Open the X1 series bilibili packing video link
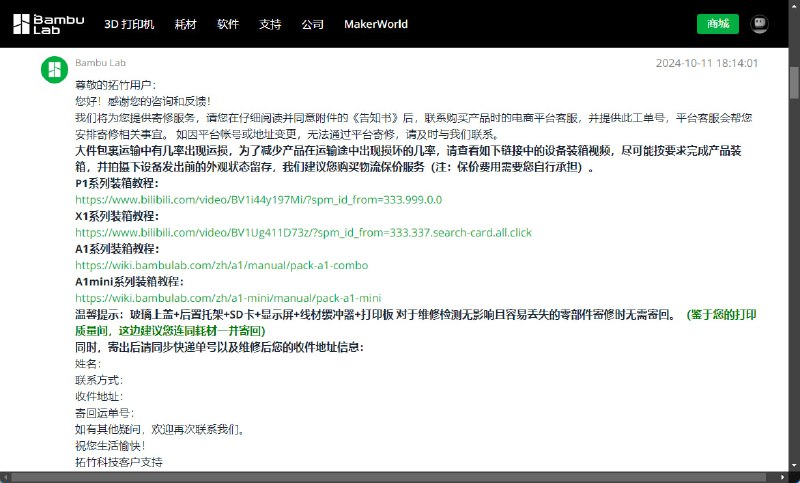 (304, 233)
